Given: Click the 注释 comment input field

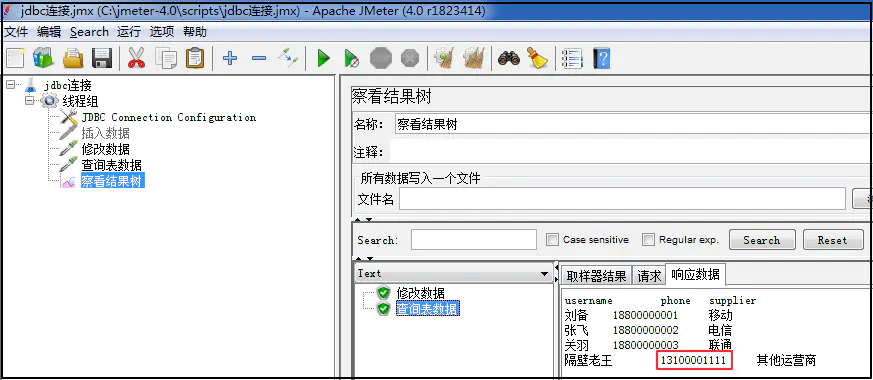Looking at the screenshot, I should [631, 151].
